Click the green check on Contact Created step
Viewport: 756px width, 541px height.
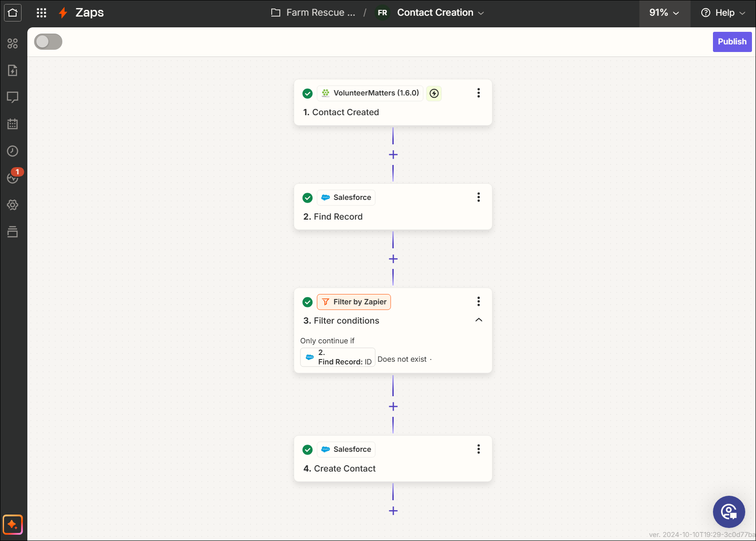point(308,93)
